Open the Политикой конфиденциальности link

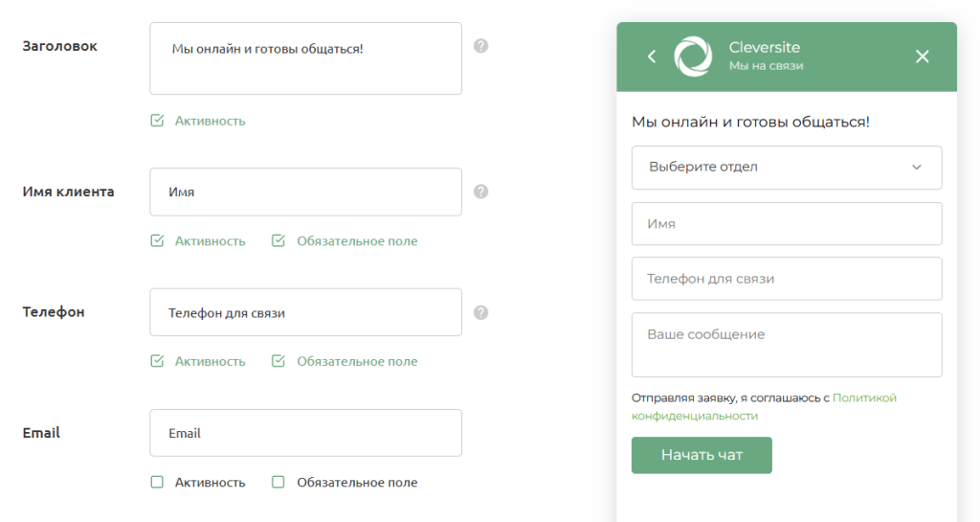coord(863,397)
